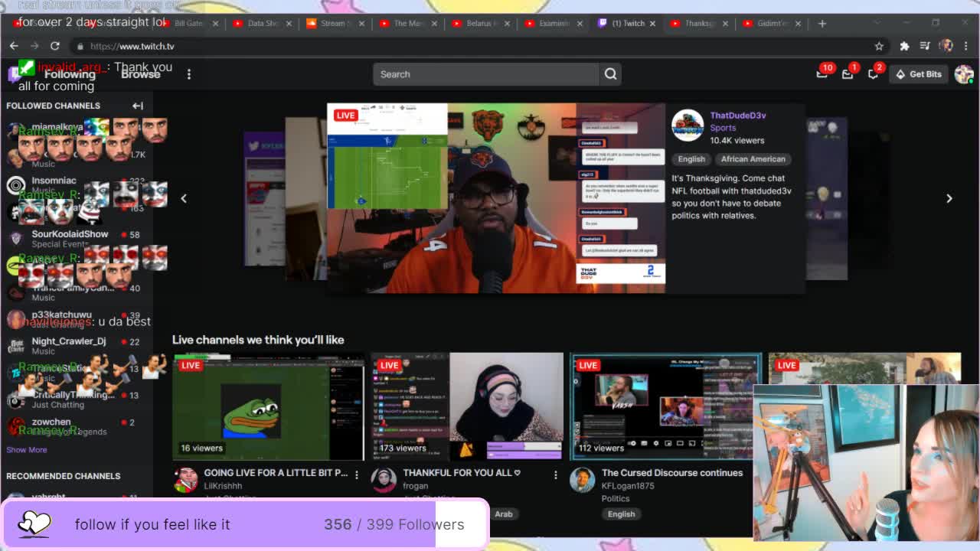Screen dimensions: 980x551
Task: Bookmark this page with the star icon
Action: coord(879,46)
